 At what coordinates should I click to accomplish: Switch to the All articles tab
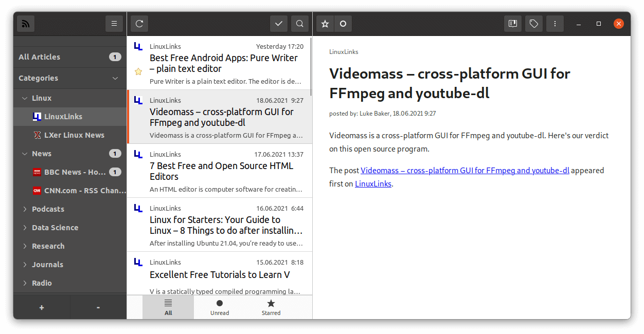tap(168, 307)
